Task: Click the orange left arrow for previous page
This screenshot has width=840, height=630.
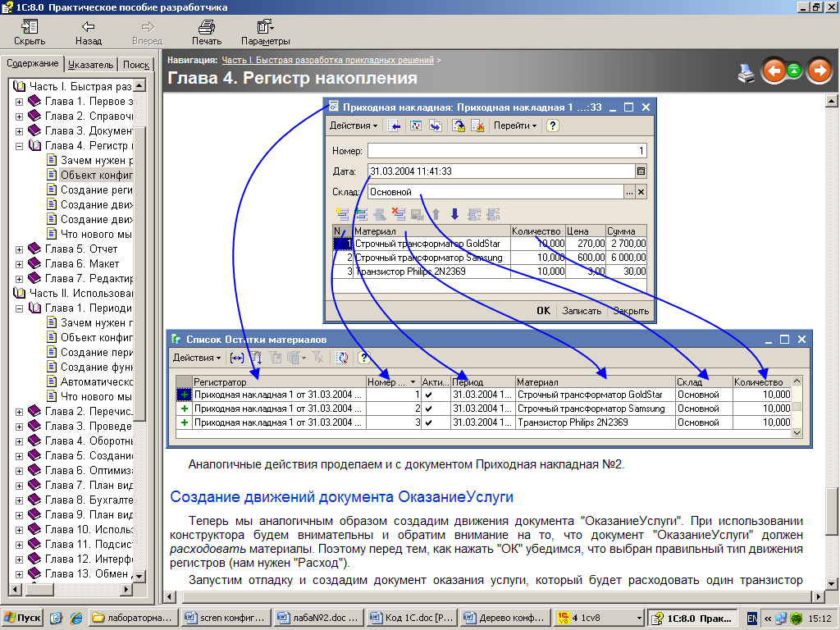Action: coord(774,71)
